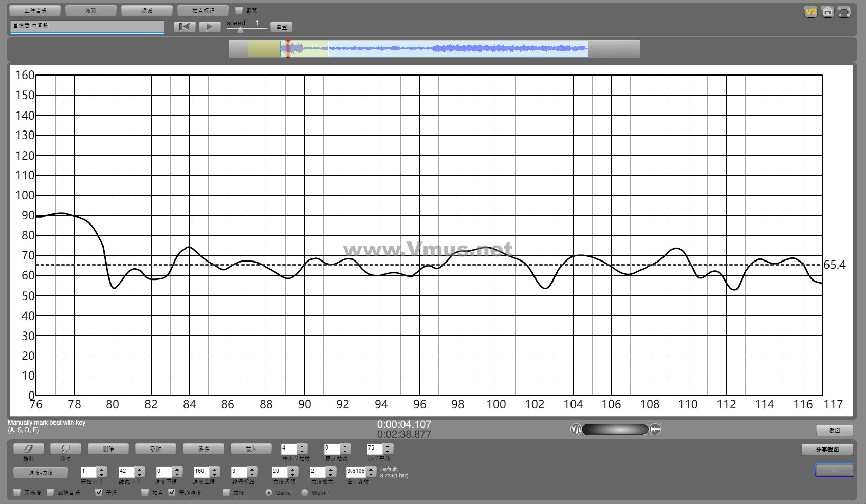Toggle the fullscreen icon
This screenshot has height=504, width=866.
[844, 11]
